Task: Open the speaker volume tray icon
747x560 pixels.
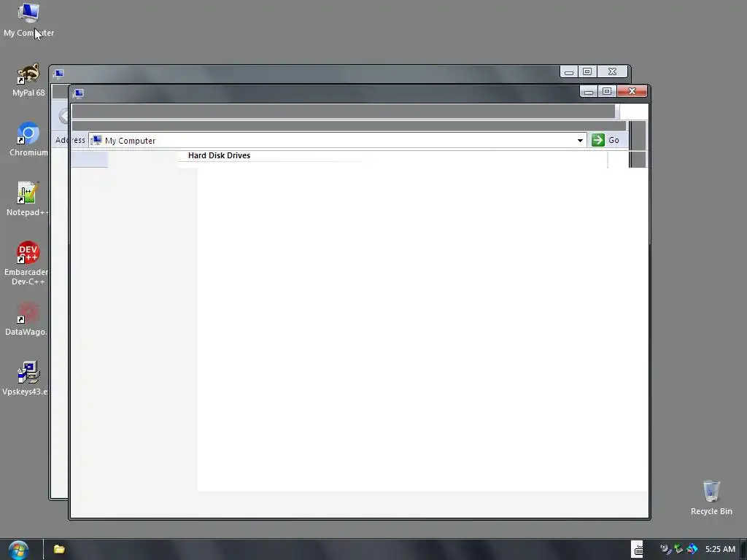Action: [x=665, y=549]
